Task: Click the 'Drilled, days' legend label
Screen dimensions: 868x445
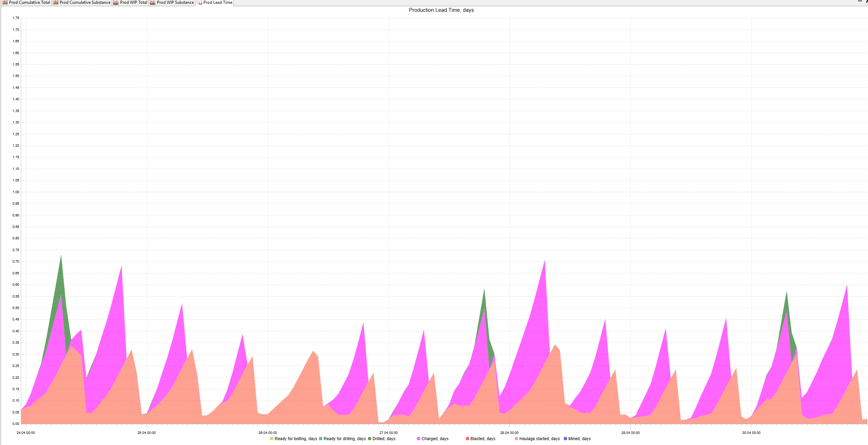Action: pos(384,439)
